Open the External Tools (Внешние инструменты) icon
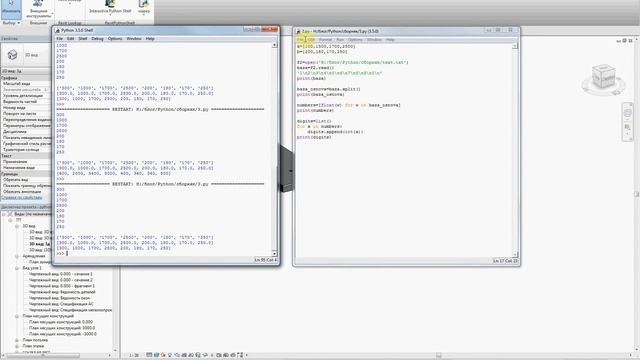 click(x=38, y=9)
